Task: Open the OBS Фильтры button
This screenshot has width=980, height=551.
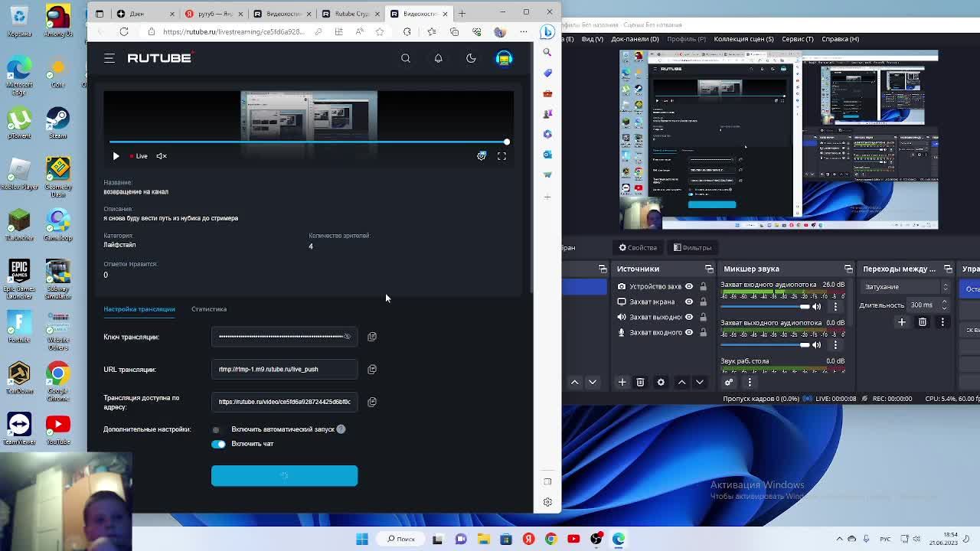Action: 693,247
